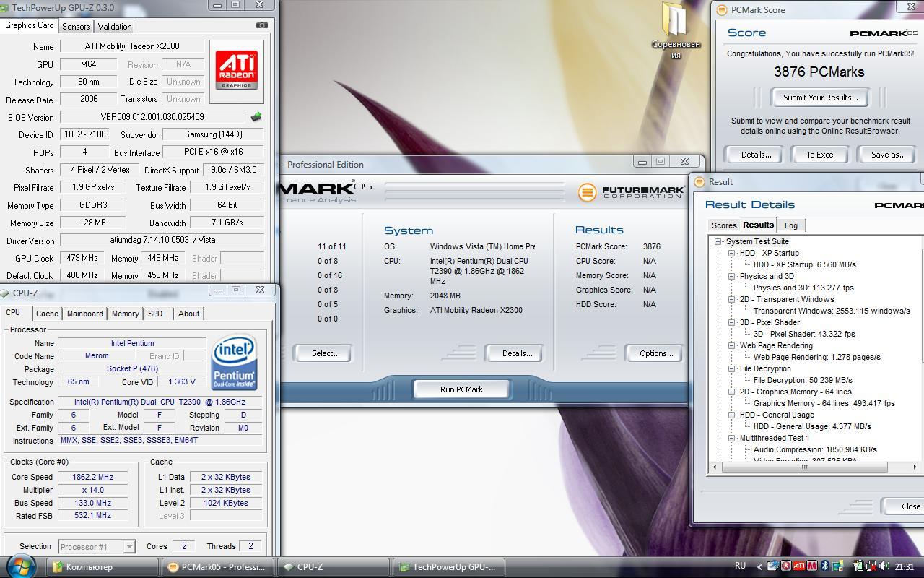Click the ATI Radeon logo in GPU-Z

tap(237, 71)
